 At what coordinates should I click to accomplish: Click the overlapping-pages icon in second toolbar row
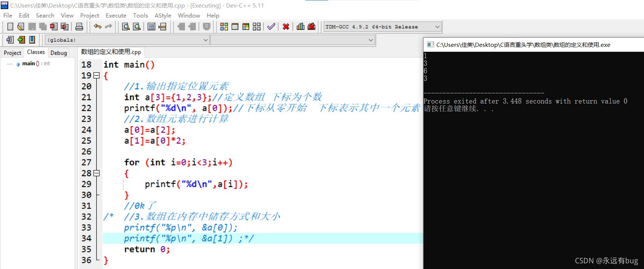(10, 40)
